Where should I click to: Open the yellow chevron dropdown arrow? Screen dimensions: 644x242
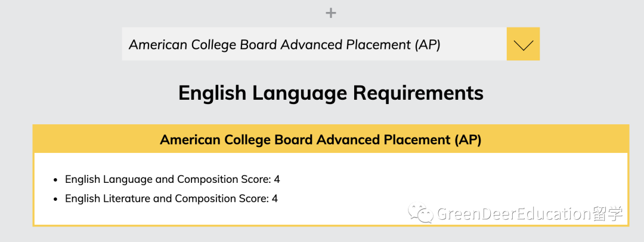523,44
